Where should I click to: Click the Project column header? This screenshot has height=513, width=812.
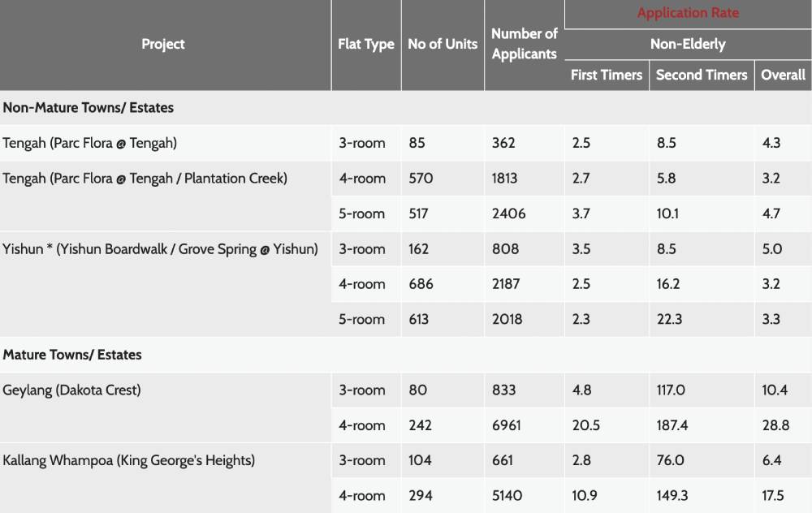[x=163, y=44]
